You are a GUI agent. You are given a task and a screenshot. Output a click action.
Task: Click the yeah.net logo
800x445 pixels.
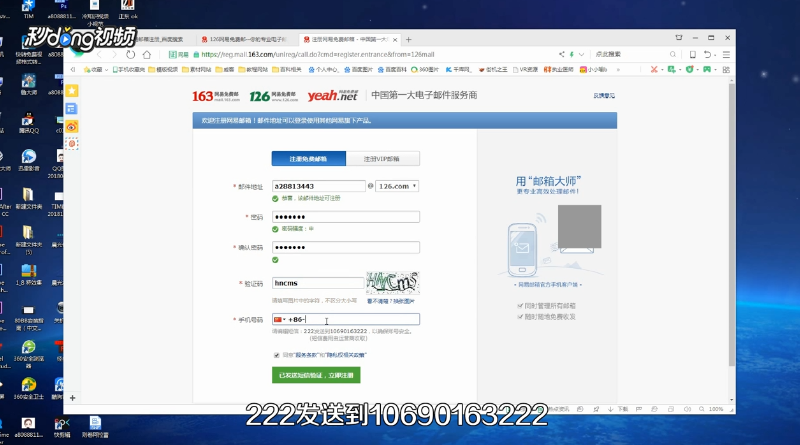(333, 95)
